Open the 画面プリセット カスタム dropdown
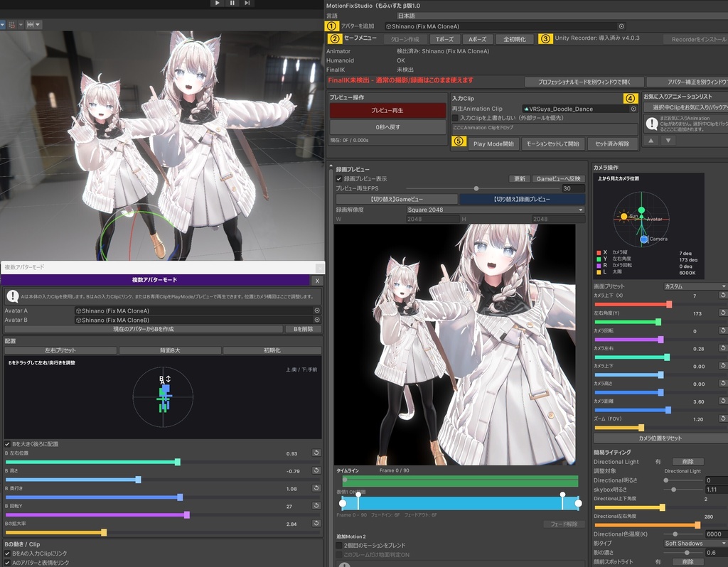Viewport: 728px width, 567px height. [x=695, y=286]
